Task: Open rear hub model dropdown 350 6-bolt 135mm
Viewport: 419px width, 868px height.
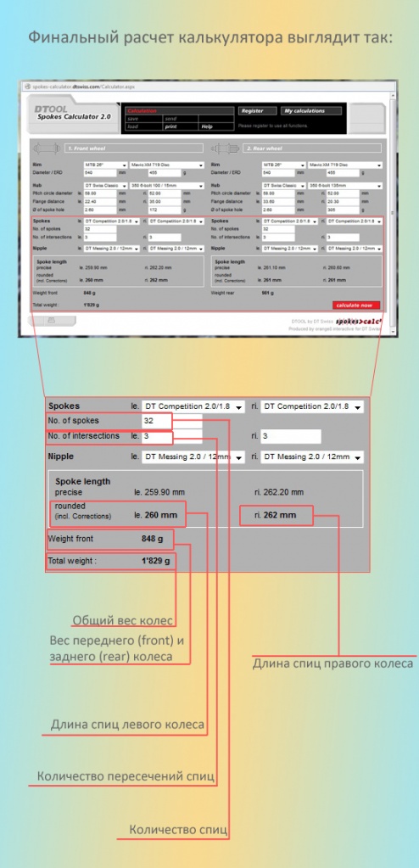Action: point(345,186)
